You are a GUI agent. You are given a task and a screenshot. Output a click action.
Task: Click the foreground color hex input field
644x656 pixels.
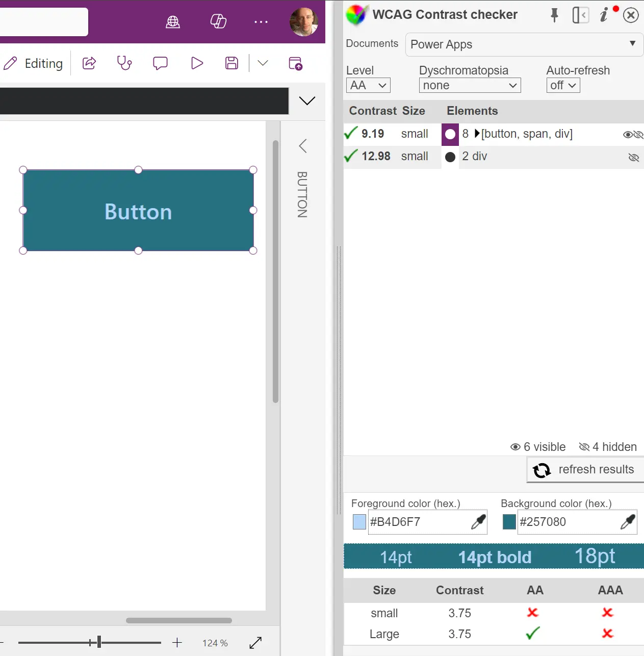click(418, 522)
